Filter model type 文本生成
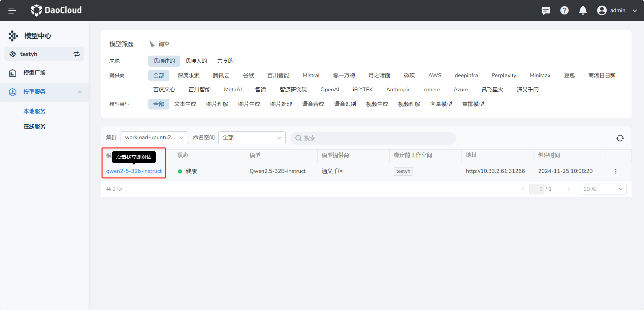The width and height of the screenshot is (644, 310). tap(185, 104)
